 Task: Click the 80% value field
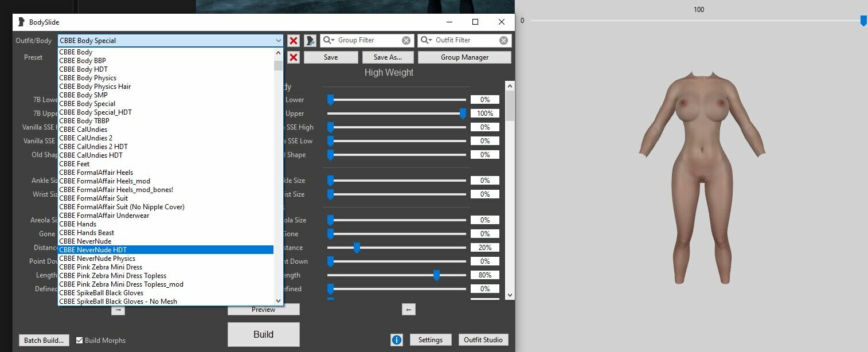[485, 275]
